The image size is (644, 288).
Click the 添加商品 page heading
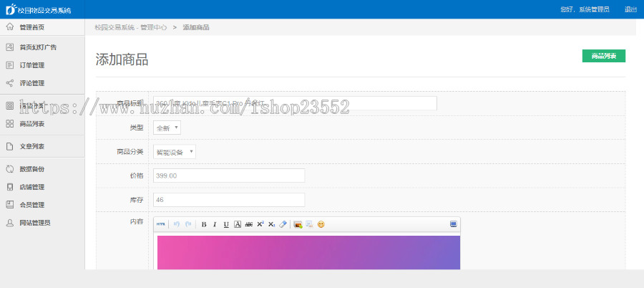coord(122,59)
